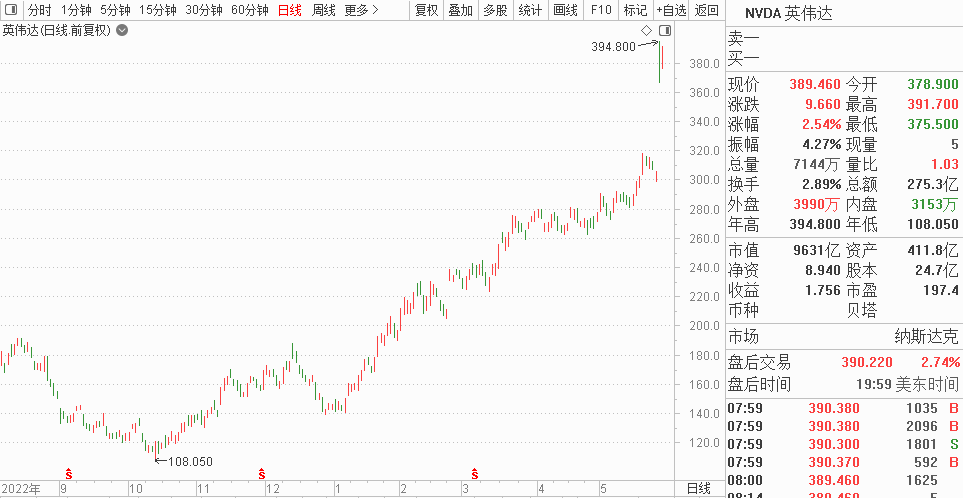This screenshot has height=498, width=963.
Task: Switch to 分时 intraday view
Action: (40, 10)
